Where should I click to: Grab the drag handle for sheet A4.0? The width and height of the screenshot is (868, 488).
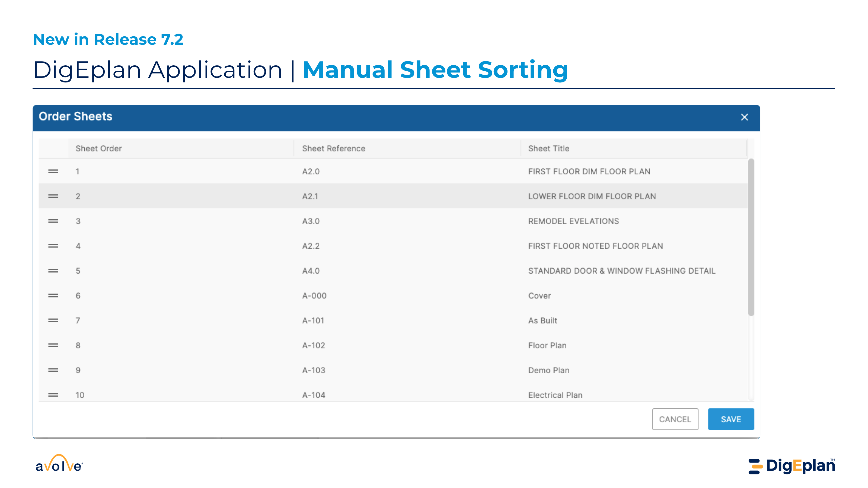pos(53,271)
